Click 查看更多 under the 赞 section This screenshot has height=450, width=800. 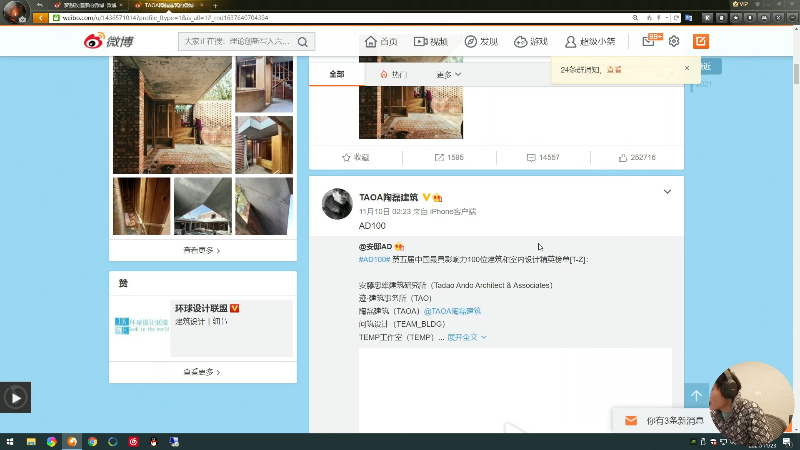pos(202,372)
